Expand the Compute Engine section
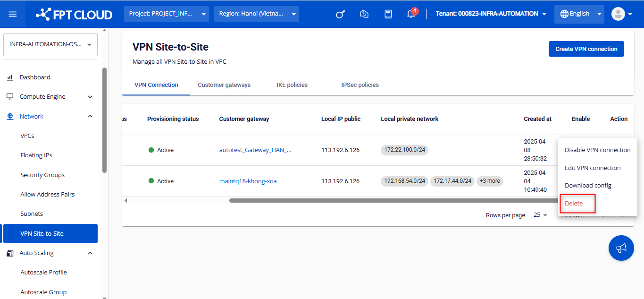 pyautogui.click(x=90, y=97)
